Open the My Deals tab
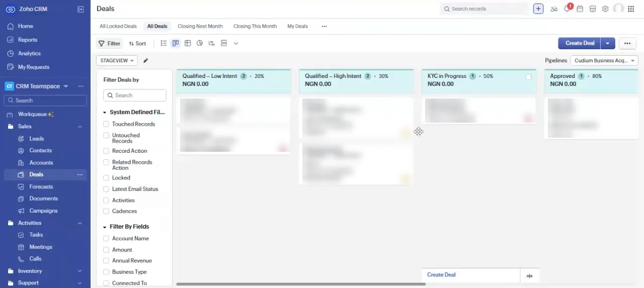The image size is (644, 288). pyautogui.click(x=297, y=26)
